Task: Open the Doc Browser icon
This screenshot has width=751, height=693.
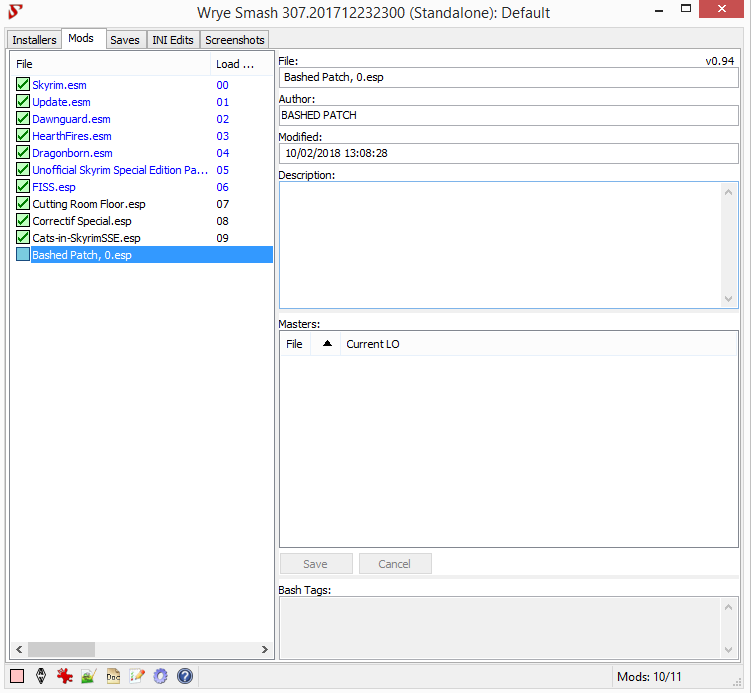Action: pos(113,676)
